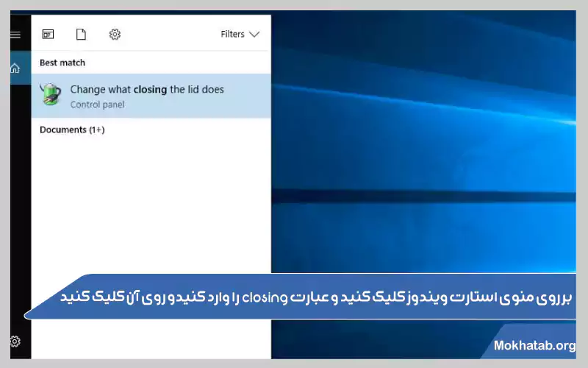The width and height of the screenshot is (588, 368).
Task: Filter results by Documents icon
Action: (x=81, y=34)
